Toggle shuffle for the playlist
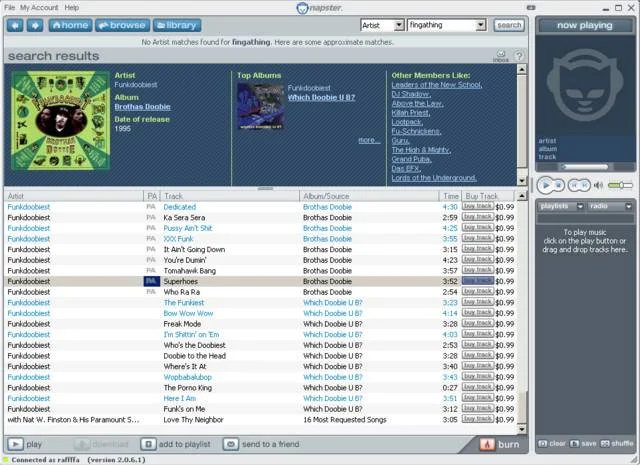 click(x=617, y=443)
